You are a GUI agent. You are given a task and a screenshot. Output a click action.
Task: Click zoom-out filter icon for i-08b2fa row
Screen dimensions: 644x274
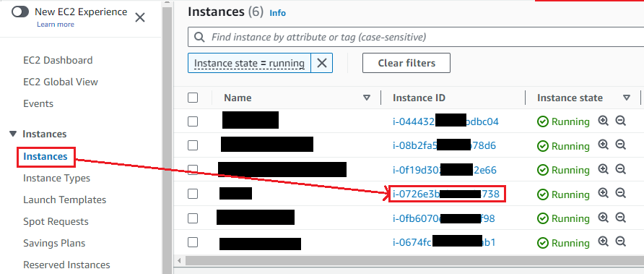620,145
